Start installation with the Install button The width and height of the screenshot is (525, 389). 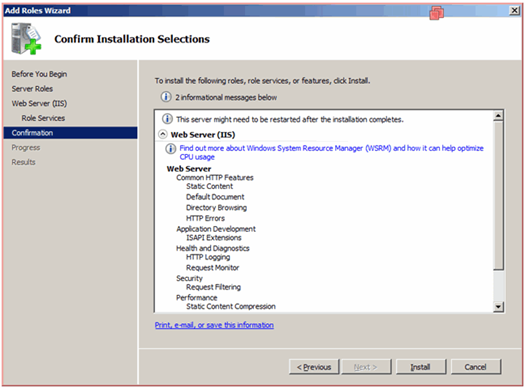pos(421,367)
